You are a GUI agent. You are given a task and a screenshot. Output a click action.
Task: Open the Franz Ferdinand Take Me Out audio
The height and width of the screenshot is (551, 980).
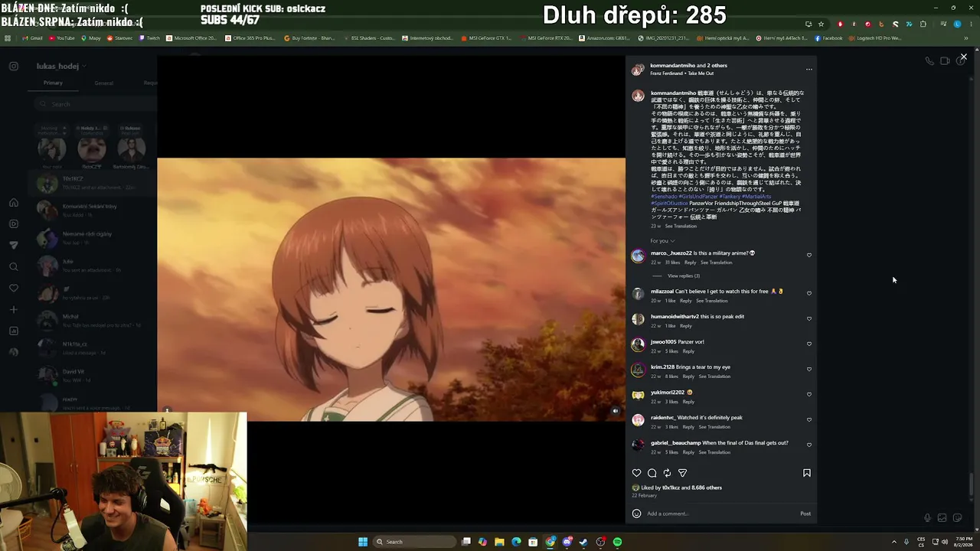681,73
